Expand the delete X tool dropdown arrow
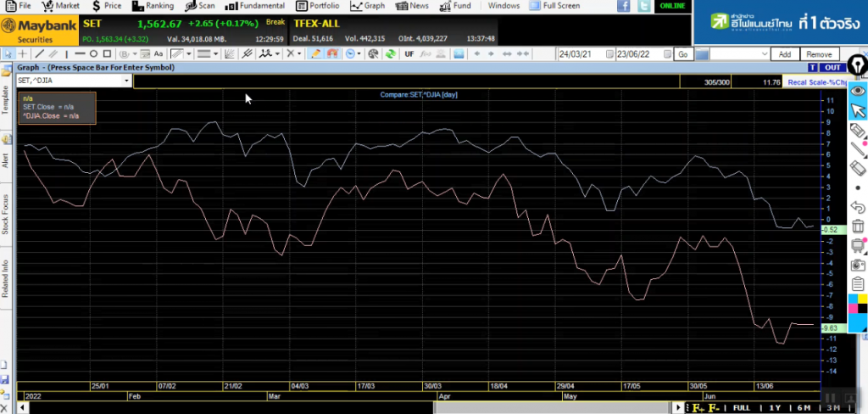 [299, 53]
